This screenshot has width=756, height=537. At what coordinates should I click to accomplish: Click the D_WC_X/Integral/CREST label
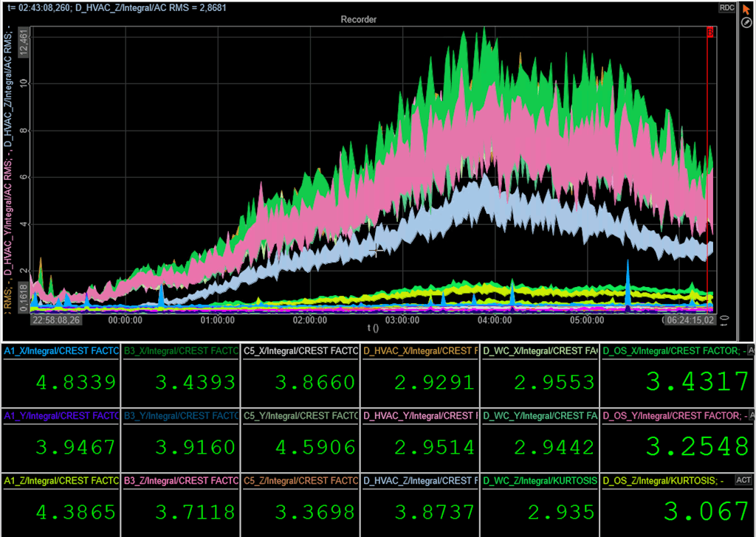540,350
